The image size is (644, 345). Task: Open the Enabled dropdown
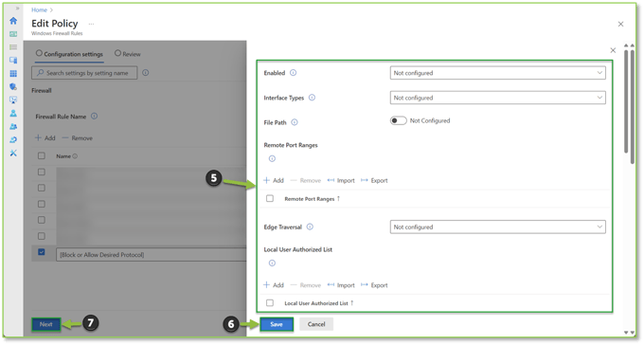point(497,73)
